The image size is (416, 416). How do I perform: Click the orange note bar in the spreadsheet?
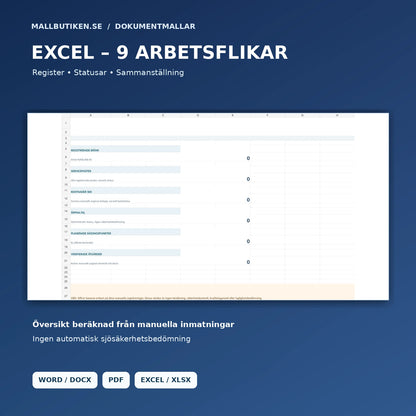(212, 292)
